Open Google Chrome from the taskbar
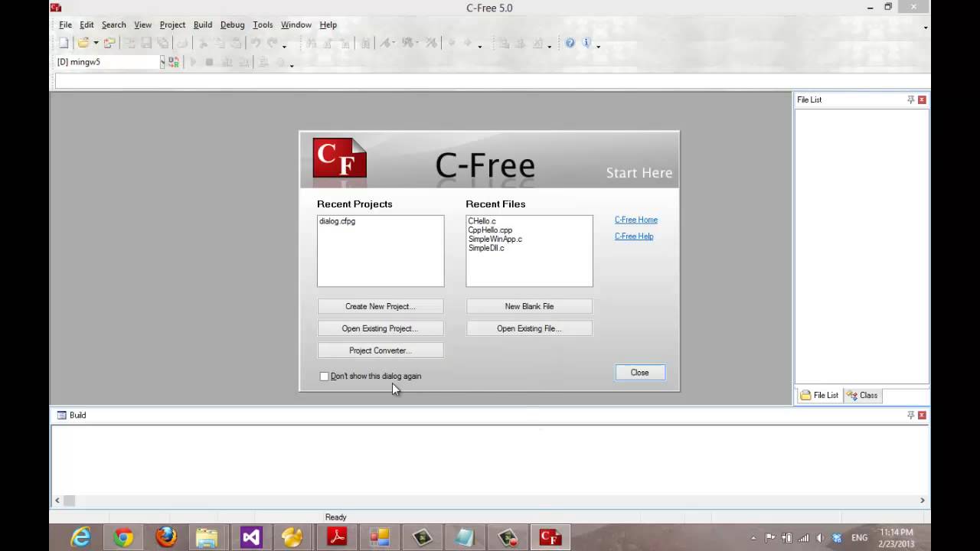Image resolution: width=980 pixels, height=551 pixels. [x=123, y=537]
